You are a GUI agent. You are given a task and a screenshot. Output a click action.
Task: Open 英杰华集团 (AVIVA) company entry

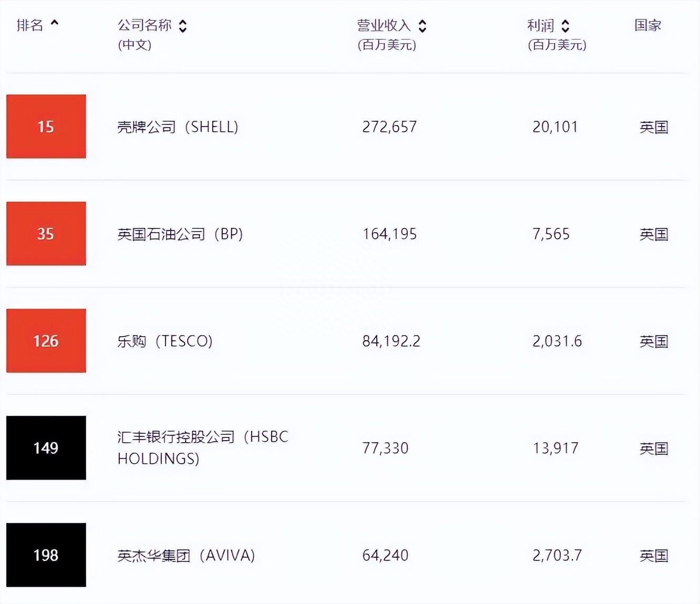click(186, 556)
